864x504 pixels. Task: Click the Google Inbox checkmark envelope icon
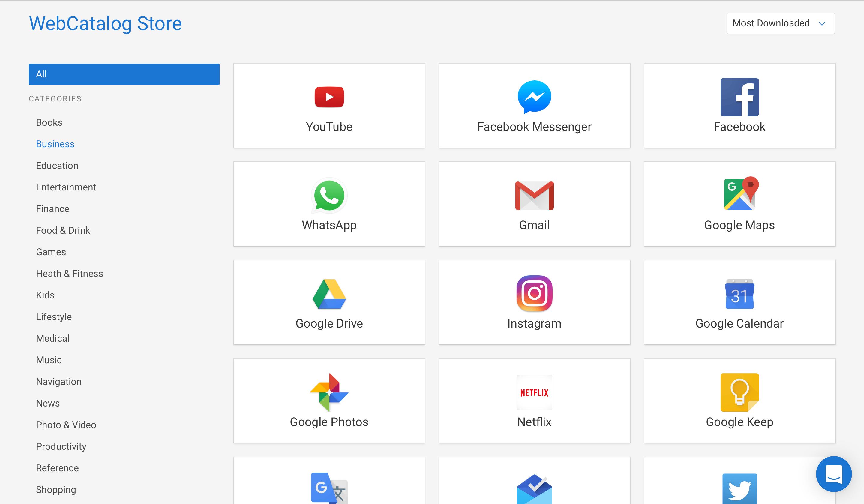pos(534,489)
